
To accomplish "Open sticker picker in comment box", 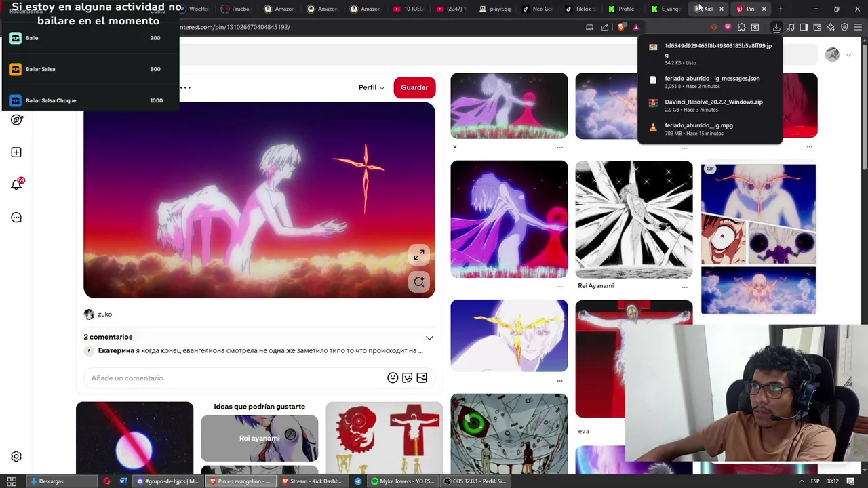I will point(407,378).
